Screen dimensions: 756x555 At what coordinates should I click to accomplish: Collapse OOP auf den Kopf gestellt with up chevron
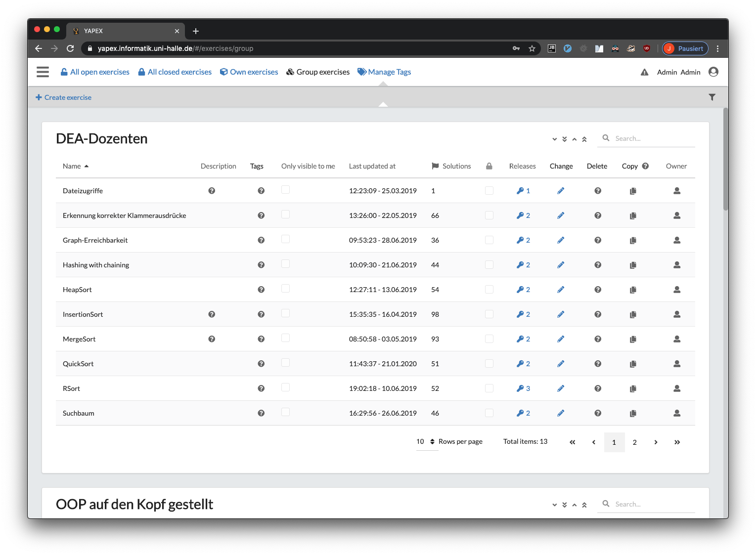[x=575, y=505]
